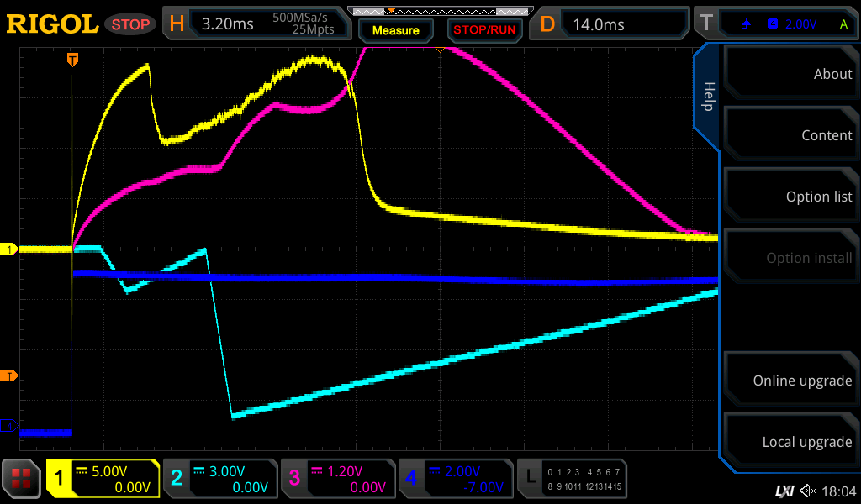The width and height of the screenshot is (861, 504).
Task: Select About in the Help menu
Action: (x=790, y=74)
